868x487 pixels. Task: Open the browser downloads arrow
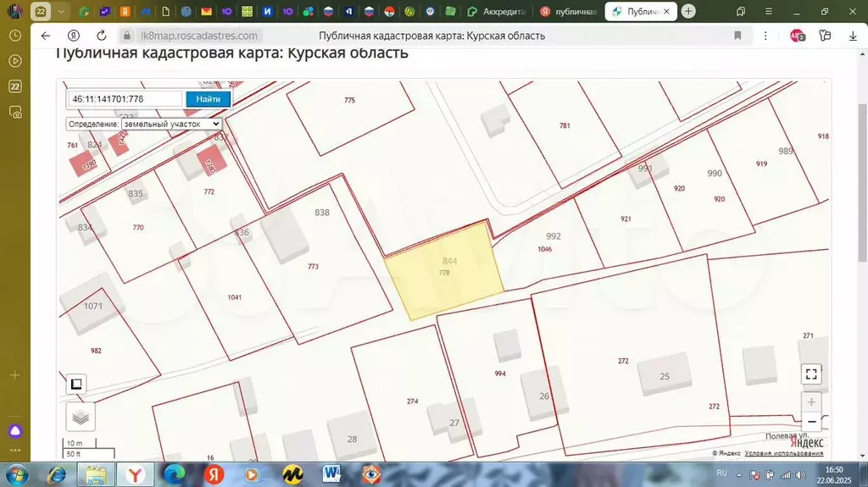pyautogui.click(x=853, y=36)
